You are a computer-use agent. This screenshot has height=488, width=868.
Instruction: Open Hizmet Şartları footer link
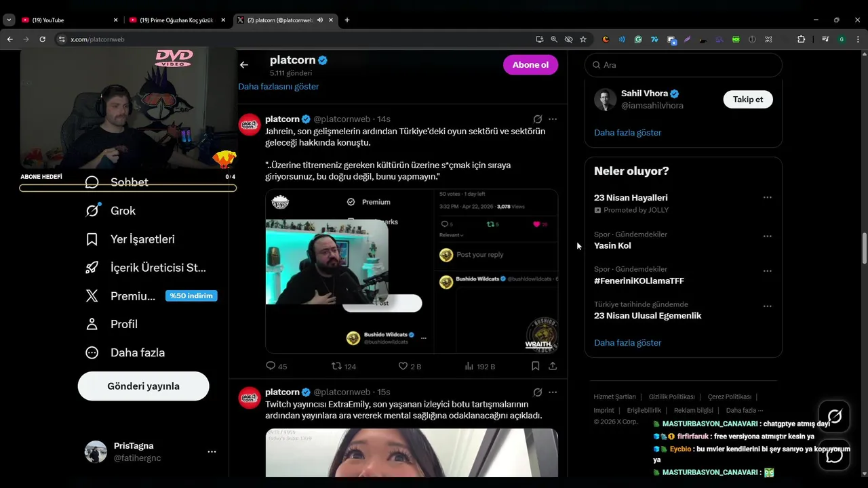coord(615,397)
